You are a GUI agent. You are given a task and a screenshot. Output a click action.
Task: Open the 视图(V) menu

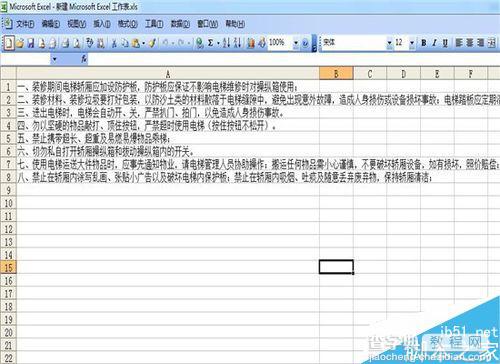pos(77,24)
